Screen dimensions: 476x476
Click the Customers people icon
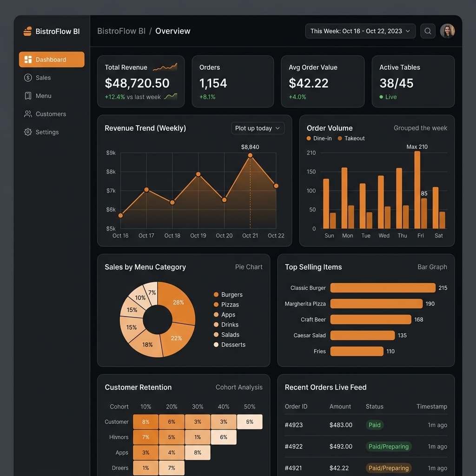click(x=28, y=114)
